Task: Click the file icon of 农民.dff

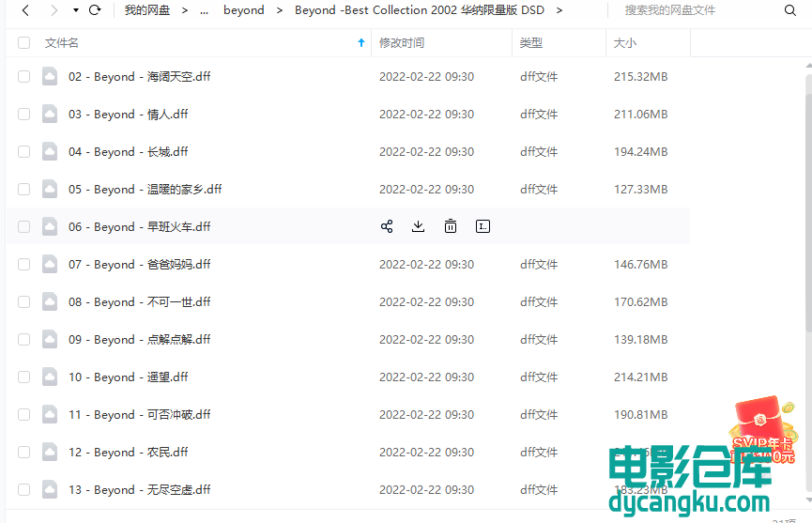Action: [x=50, y=452]
